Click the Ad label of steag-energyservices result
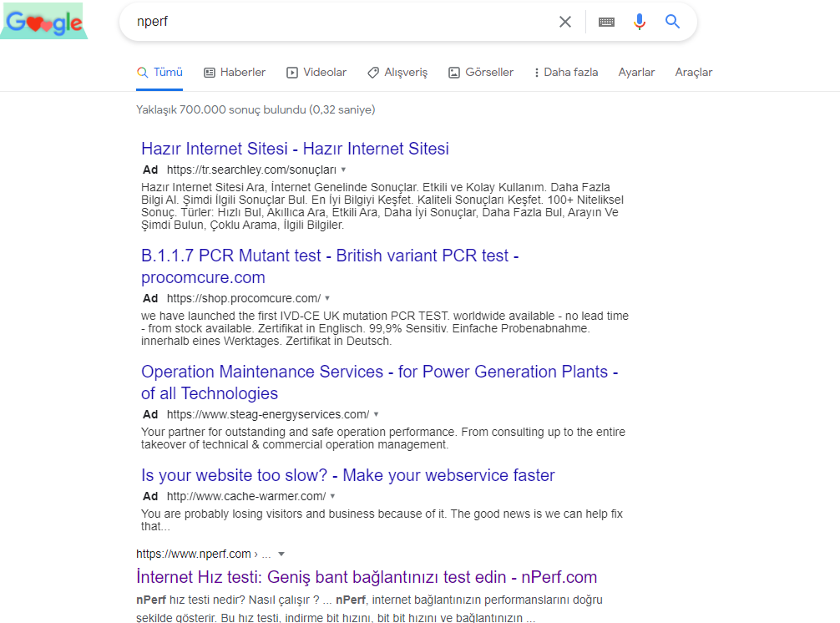This screenshot has height=623, width=840. [150, 414]
